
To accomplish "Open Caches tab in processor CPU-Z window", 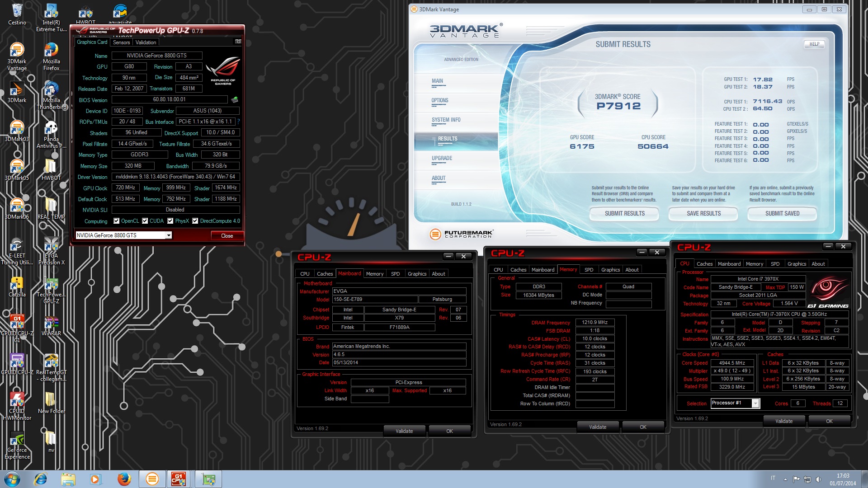I will (x=704, y=264).
